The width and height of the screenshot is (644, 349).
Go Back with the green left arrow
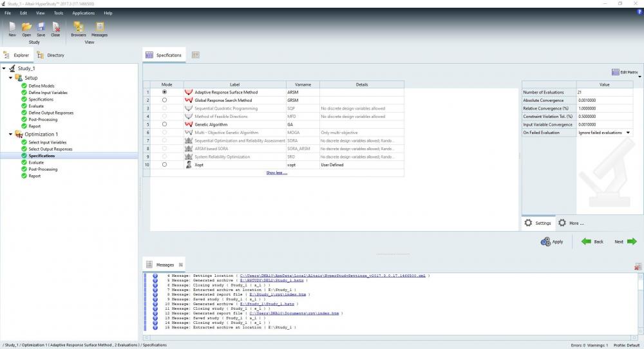point(592,242)
